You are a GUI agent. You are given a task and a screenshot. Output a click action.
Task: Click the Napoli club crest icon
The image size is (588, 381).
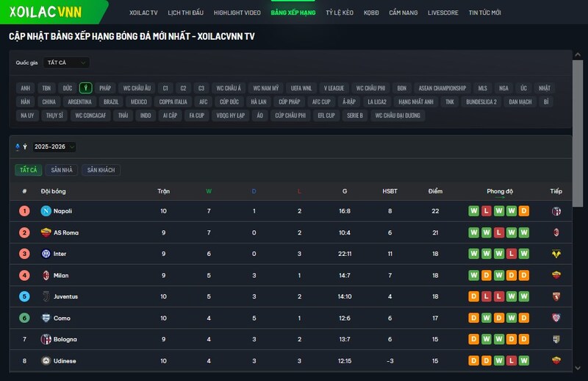coord(46,211)
